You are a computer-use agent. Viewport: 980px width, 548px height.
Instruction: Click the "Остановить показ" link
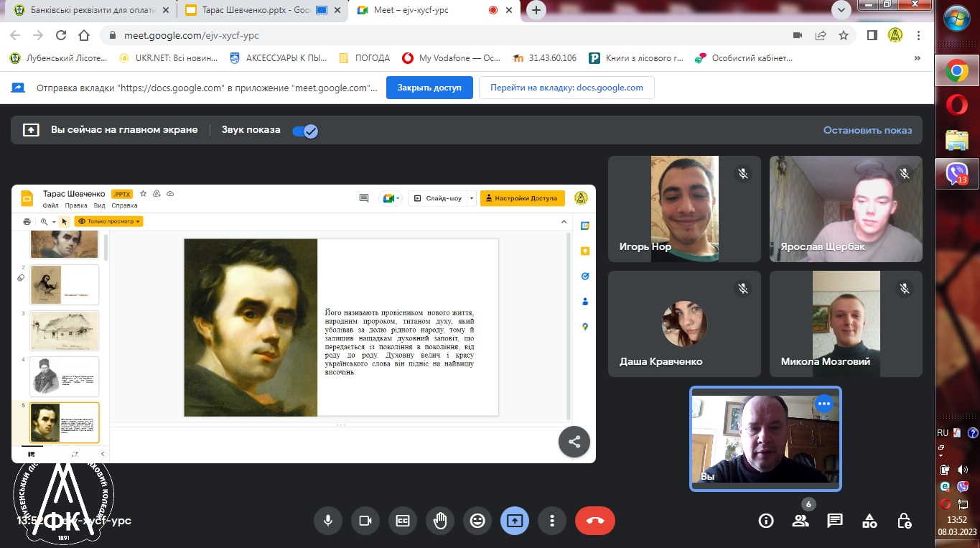pos(867,130)
